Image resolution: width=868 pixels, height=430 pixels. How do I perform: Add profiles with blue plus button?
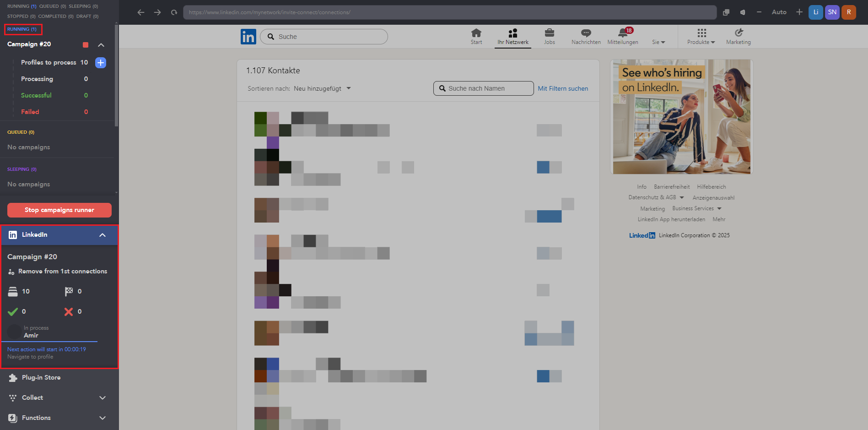(x=101, y=63)
